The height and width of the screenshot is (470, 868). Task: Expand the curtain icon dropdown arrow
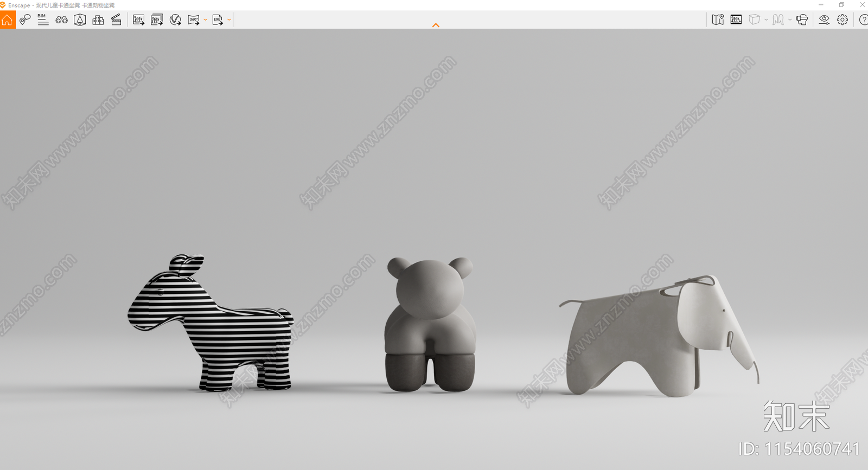[790, 20]
